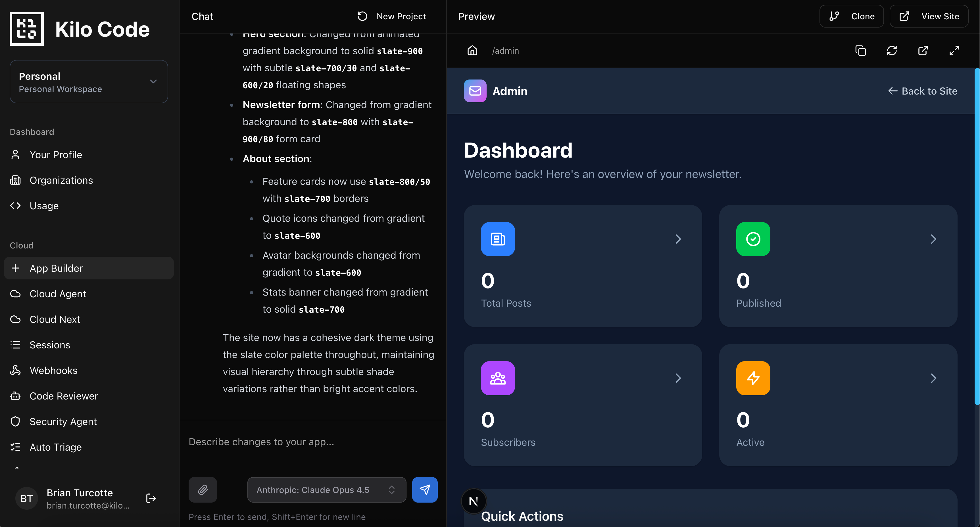The image size is (980, 527).
Task: Send message with paper plane button
Action: pyautogui.click(x=425, y=490)
